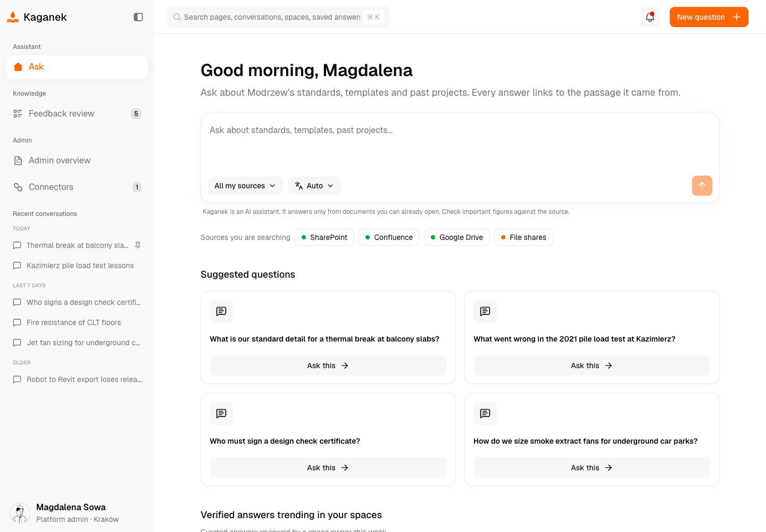Click the Feedback review list icon
The image size is (766, 532).
[x=18, y=114]
